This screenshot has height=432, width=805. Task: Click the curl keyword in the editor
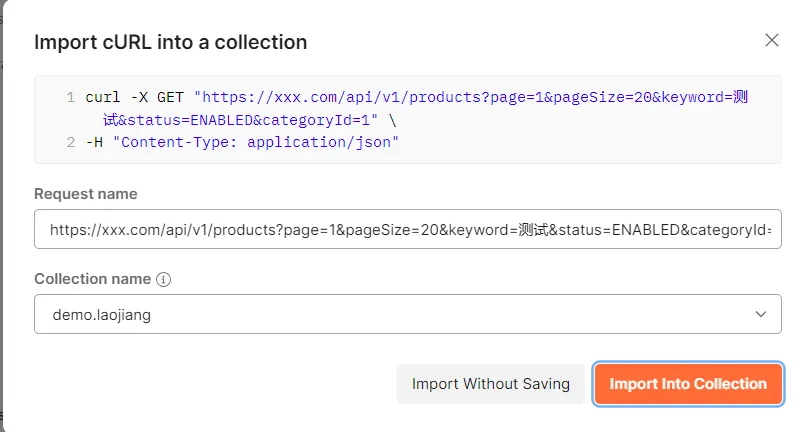(x=102, y=98)
